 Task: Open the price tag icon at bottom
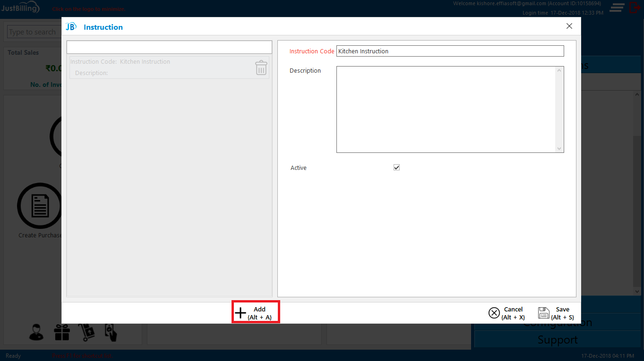click(x=111, y=332)
